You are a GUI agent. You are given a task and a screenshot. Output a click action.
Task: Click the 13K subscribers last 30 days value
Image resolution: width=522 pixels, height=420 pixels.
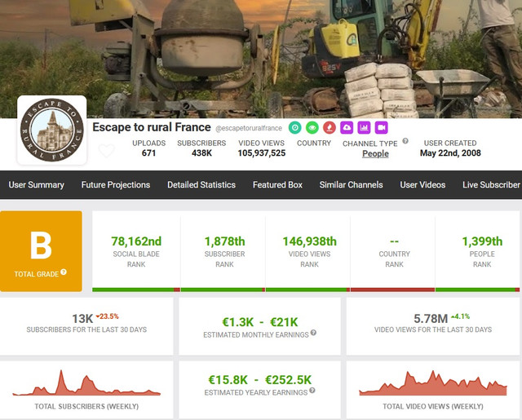82,319
